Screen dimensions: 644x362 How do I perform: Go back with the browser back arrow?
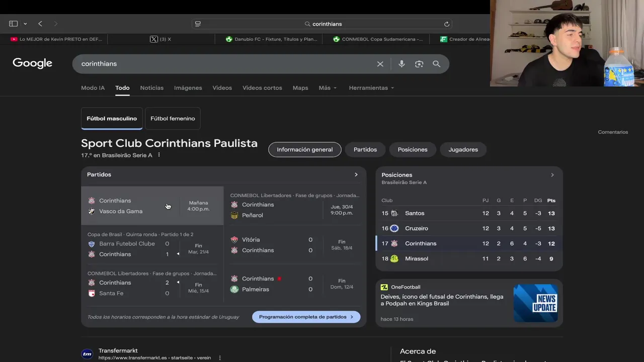click(x=40, y=24)
